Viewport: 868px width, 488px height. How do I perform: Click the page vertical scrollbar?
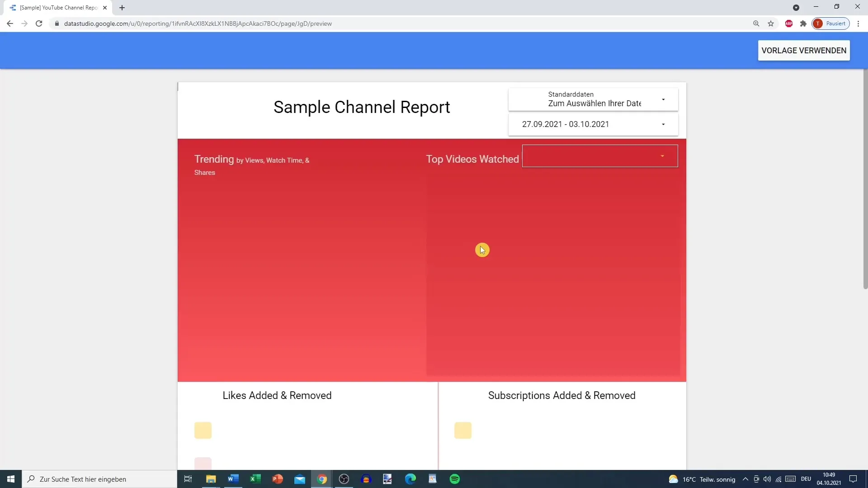[x=865, y=178]
